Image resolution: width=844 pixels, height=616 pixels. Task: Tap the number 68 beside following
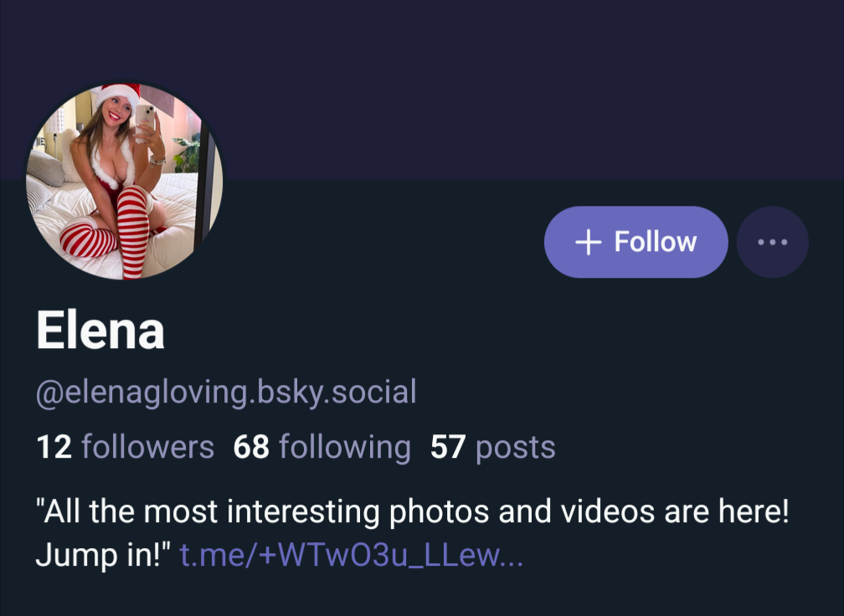coord(251,447)
